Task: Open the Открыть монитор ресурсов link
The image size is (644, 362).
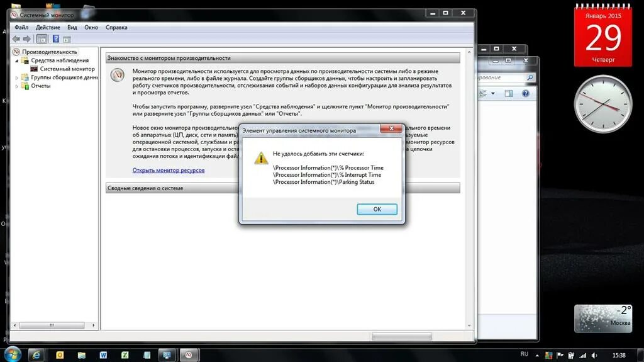Action: point(169,170)
